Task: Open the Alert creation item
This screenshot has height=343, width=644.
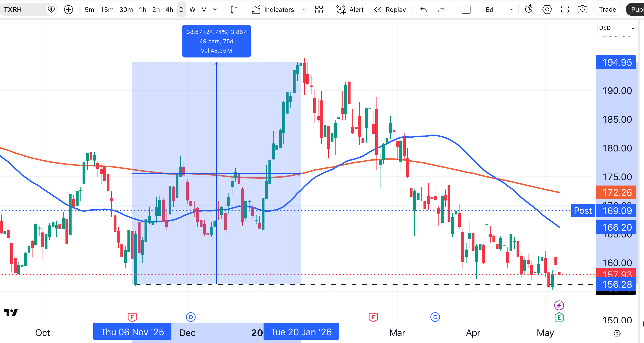Action: (350, 10)
